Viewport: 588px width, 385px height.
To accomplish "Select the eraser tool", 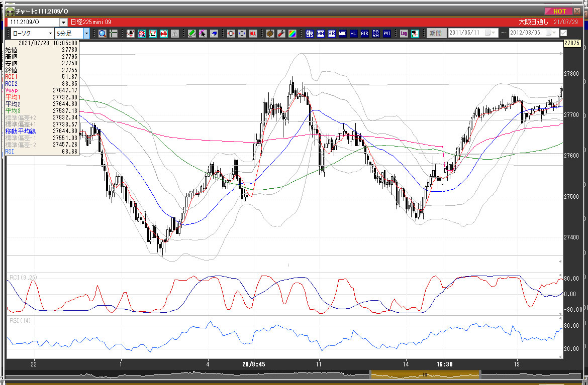I will (214, 34).
